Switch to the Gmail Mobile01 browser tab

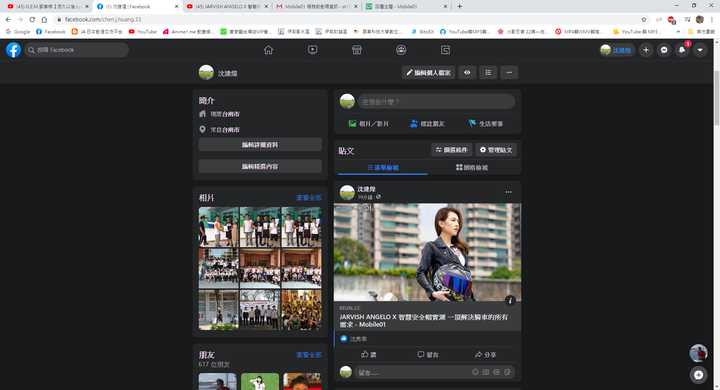(317, 6)
